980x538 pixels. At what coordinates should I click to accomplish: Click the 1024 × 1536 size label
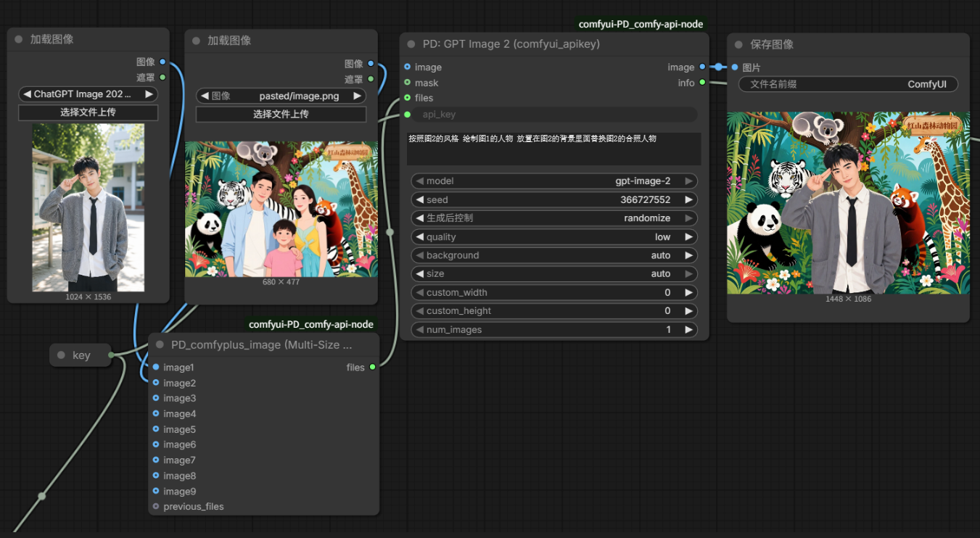coord(88,297)
